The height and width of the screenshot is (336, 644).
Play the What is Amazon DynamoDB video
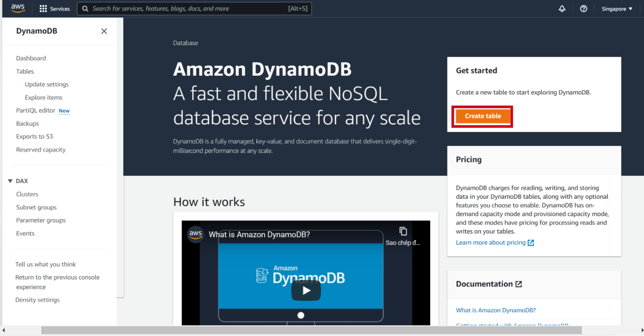[x=306, y=291]
